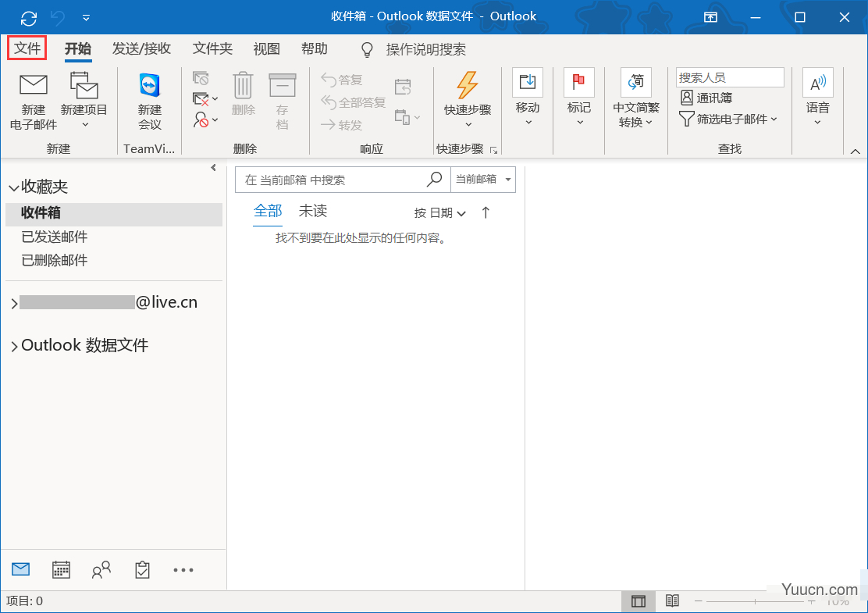Open more navigation options ellipsis
The height and width of the screenshot is (613, 868).
(183, 570)
